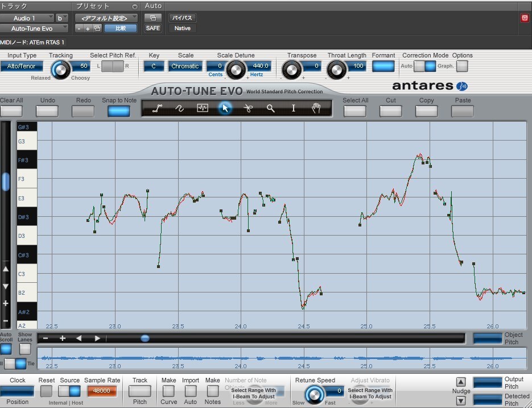Toggle the All/Tie switch
This screenshot has width=532, height=408.
15,364
